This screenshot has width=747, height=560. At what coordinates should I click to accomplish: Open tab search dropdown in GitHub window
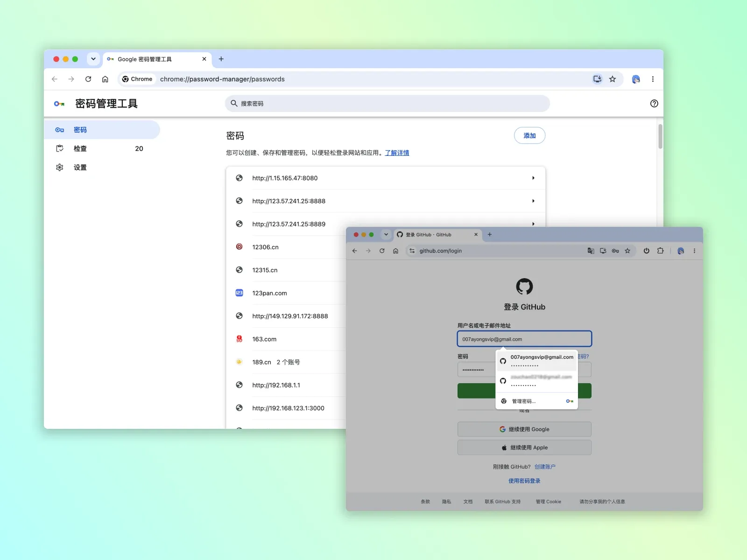386,234
